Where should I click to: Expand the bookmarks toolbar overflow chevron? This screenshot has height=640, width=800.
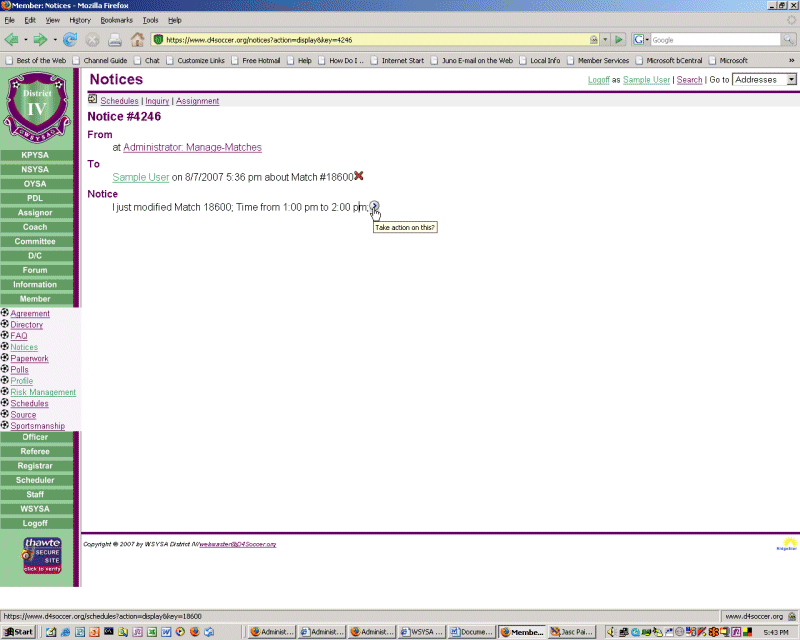pyautogui.click(x=791, y=60)
